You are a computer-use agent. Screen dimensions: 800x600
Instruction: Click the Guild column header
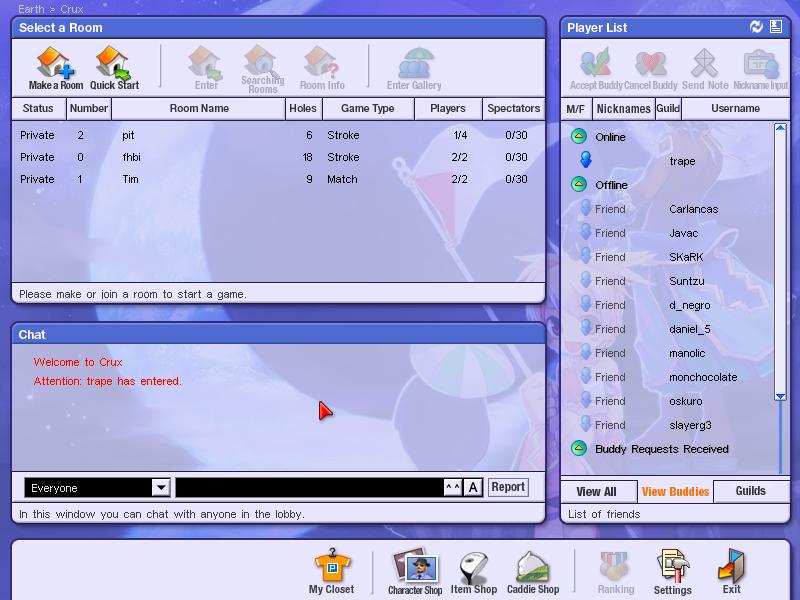click(x=668, y=108)
